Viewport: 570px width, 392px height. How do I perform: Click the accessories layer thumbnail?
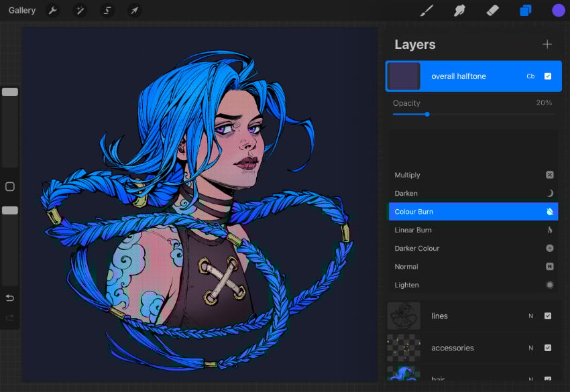pyautogui.click(x=404, y=348)
